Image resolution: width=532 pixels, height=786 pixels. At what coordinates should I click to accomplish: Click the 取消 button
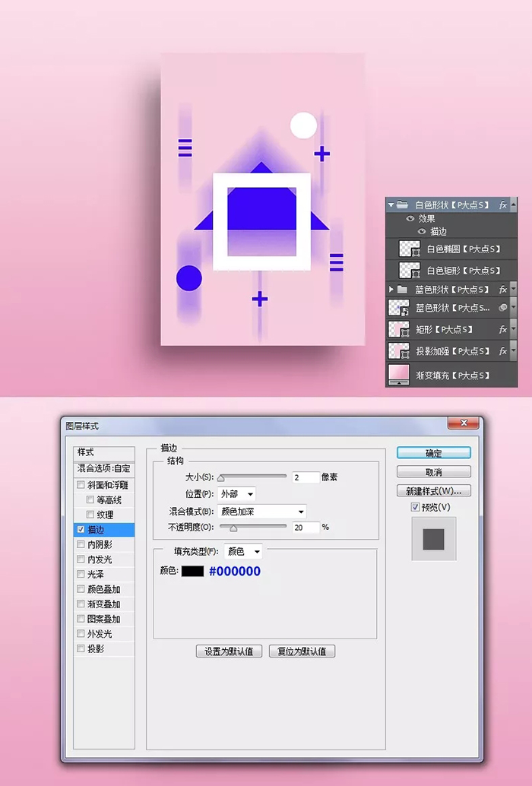pos(434,472)
